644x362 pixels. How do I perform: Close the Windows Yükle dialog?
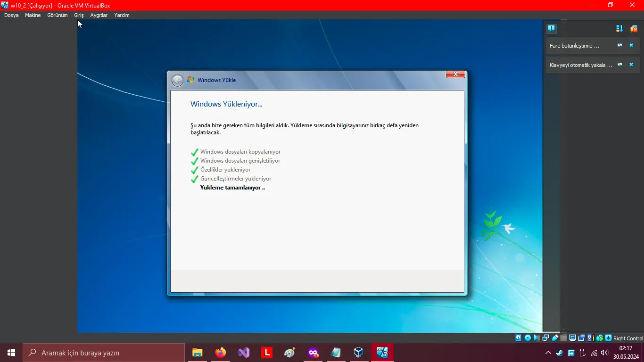[455, 74]
